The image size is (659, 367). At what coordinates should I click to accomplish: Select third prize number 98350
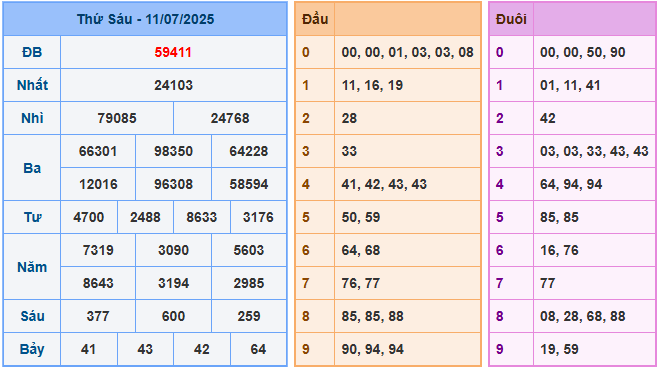pyautogui.click(x=173, y=151)
